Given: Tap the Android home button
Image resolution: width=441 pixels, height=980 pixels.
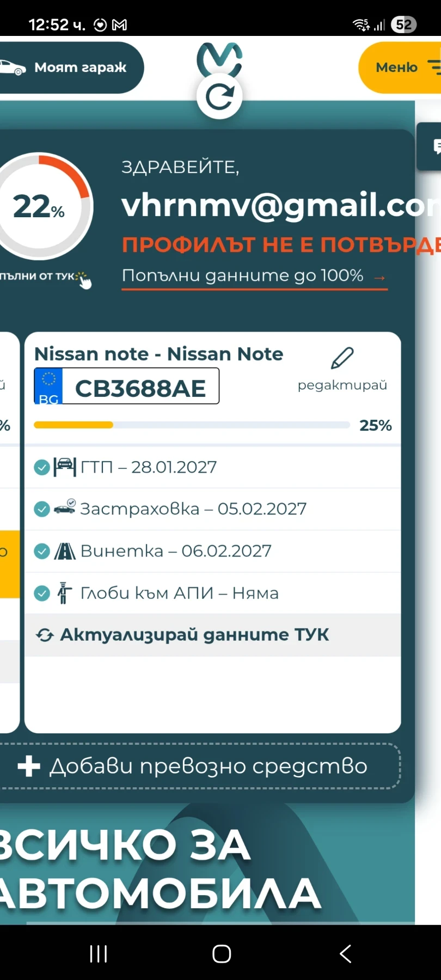Looking at the screenshot, I should [x=222, y=954].
